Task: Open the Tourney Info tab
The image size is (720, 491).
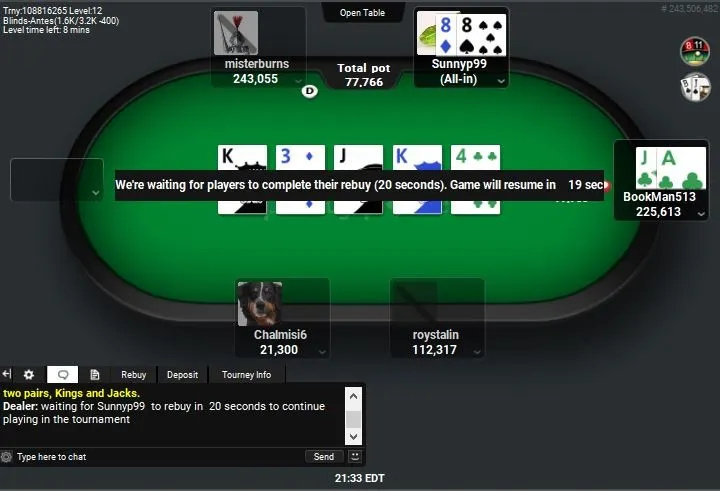Action: click(247, 375)
